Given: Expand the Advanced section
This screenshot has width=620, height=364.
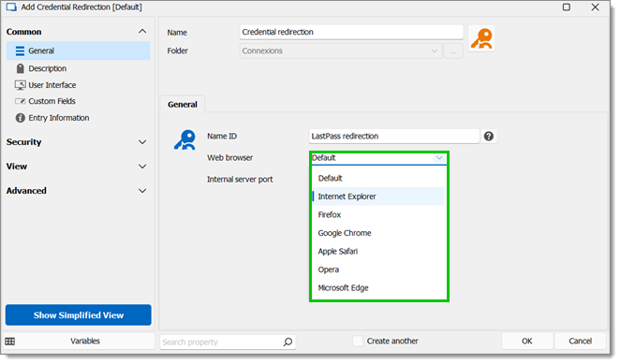Looking at the screenshot, I should tap(142, 191).
